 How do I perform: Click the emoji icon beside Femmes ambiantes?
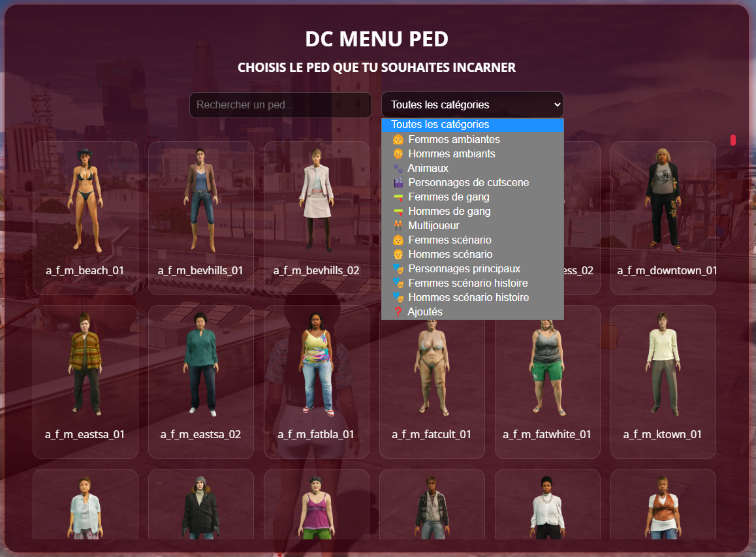click(x=398, y=139)
